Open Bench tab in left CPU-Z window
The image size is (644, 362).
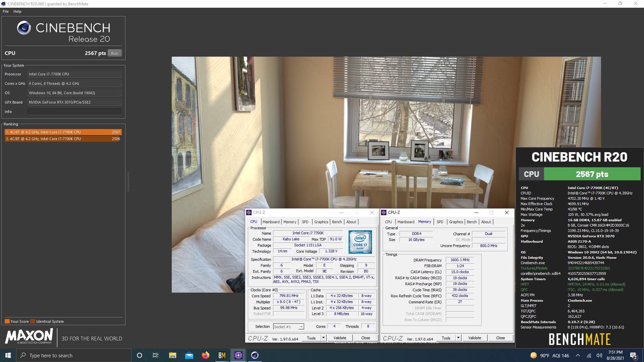point(337,222)
